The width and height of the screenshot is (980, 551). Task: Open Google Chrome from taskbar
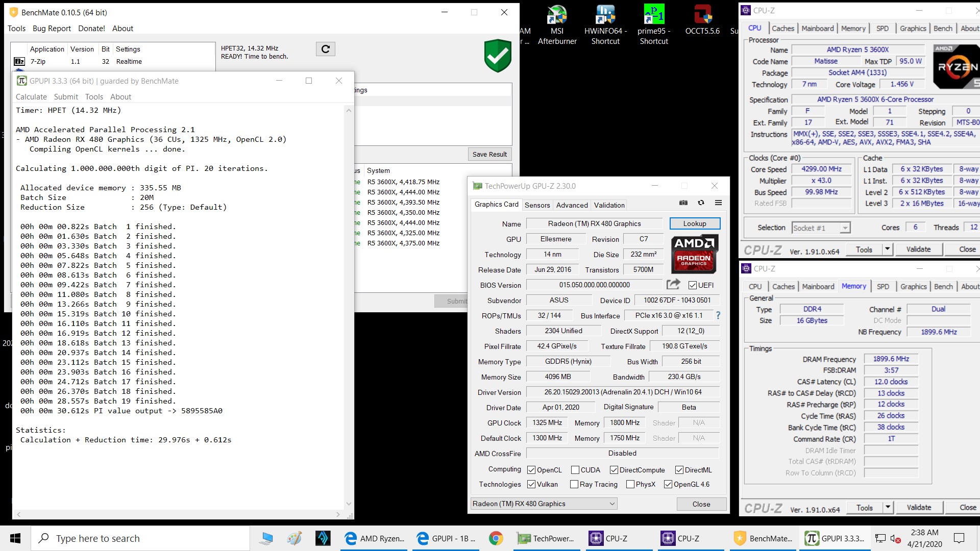tap(495, 538)
